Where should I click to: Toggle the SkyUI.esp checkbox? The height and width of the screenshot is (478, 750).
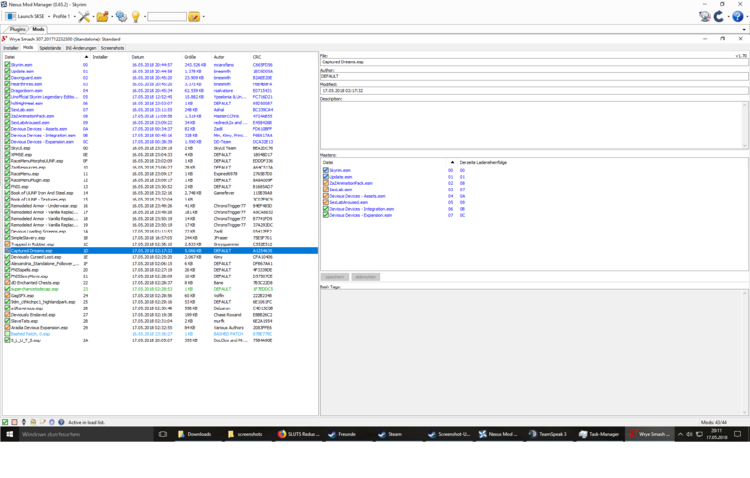point(7,148)
